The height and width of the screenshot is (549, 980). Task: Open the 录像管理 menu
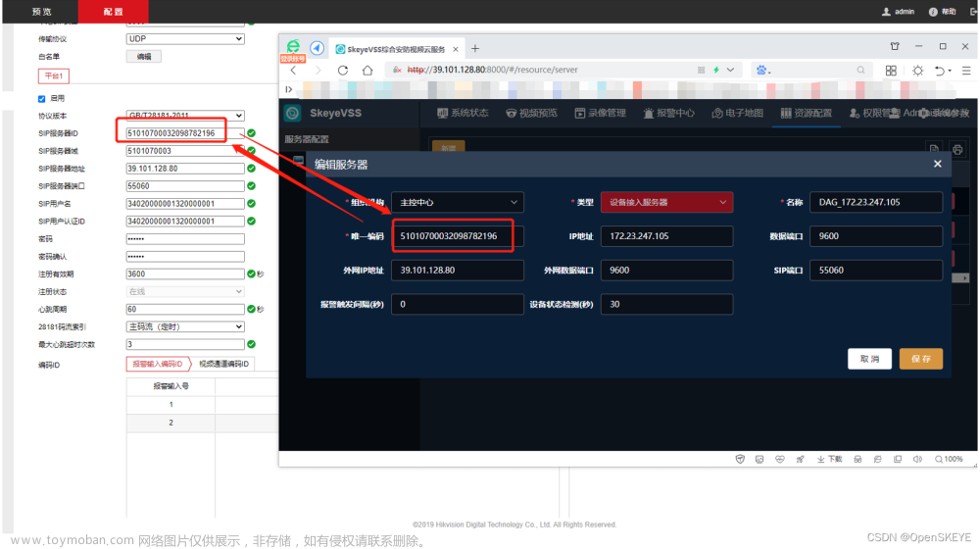[x=600, y=113]
